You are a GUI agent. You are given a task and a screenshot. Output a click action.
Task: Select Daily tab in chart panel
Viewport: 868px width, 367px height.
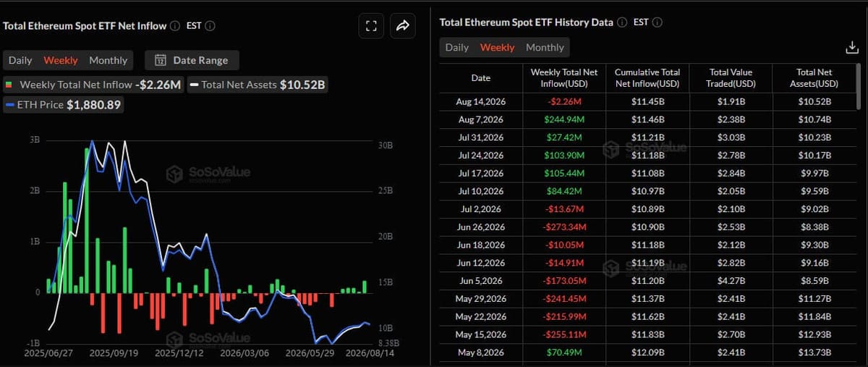click(x=20, y=60)
